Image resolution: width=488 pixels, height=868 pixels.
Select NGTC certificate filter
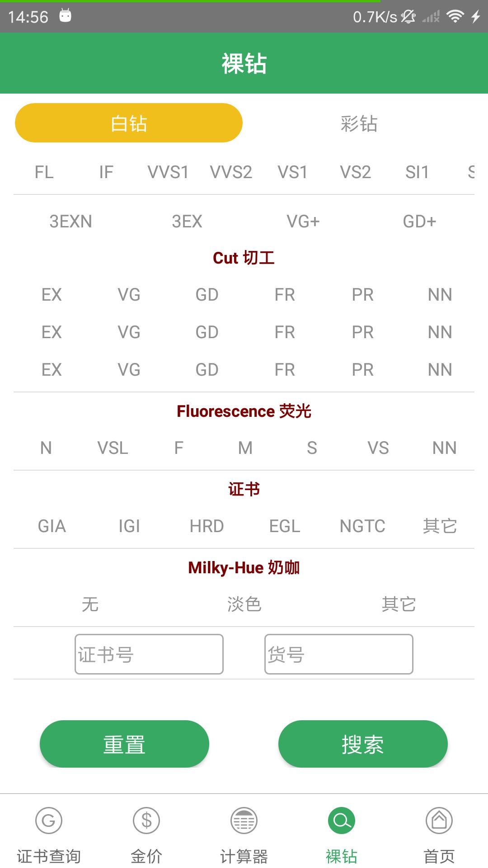coord(362,526)
